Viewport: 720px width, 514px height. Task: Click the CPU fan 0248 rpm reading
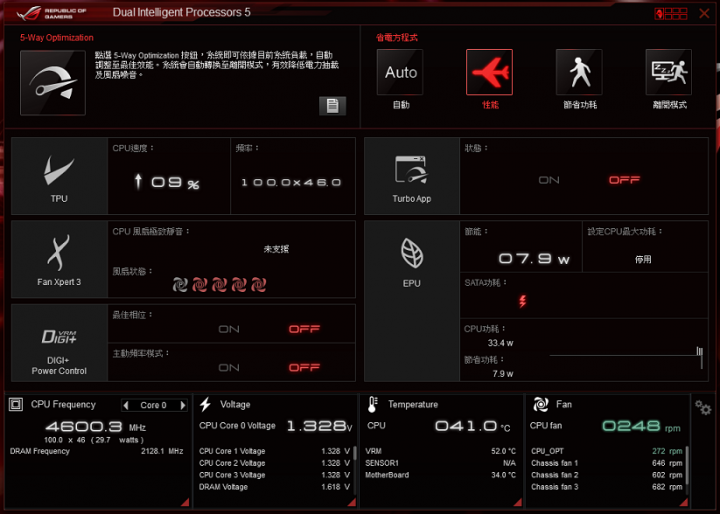[x=641, y=426]
